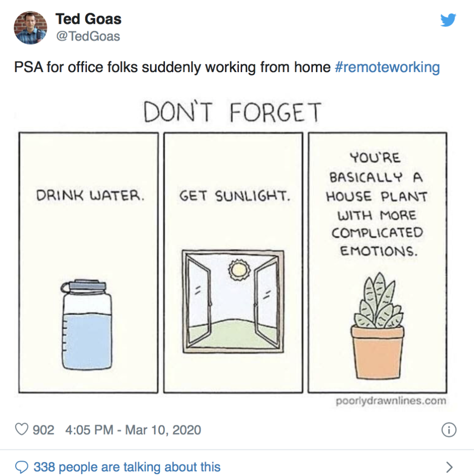Click the potted house plant drawing

click(377, 326)
